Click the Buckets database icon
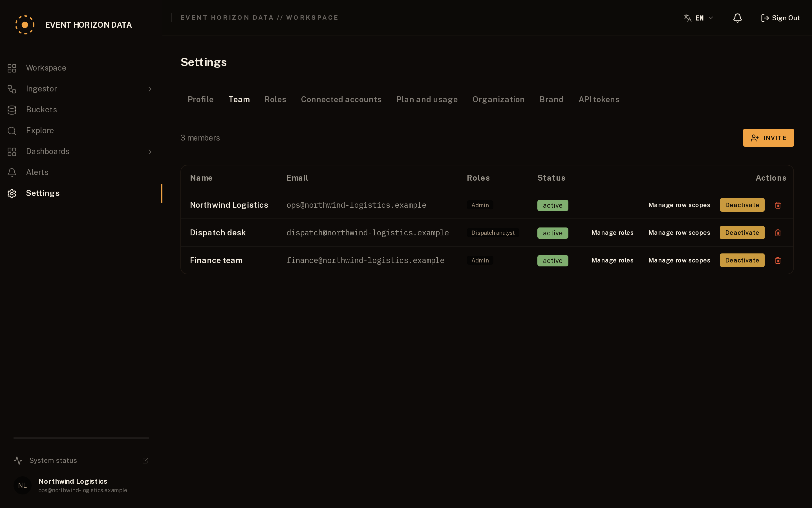This screenshot has height=508, width=812. pyautogui.click(x=12, y=110)
